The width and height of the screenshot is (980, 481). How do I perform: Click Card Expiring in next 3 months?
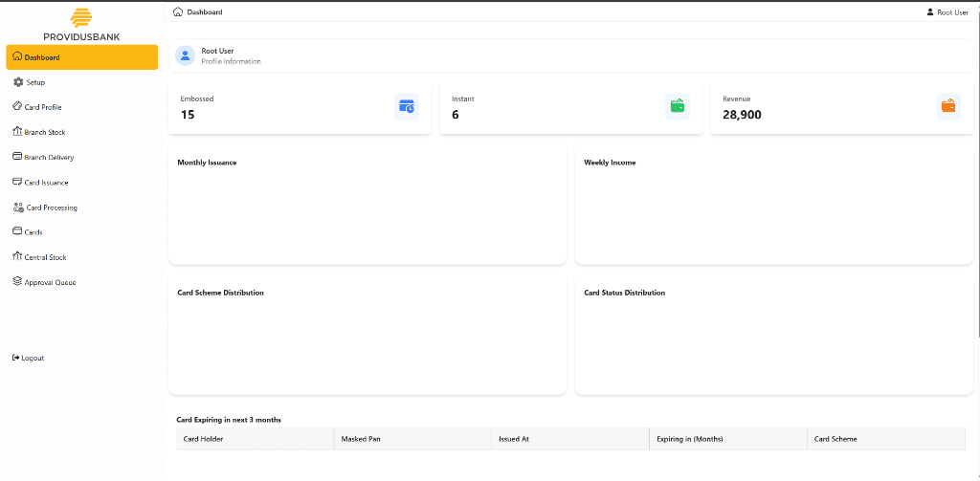point(229,420)
